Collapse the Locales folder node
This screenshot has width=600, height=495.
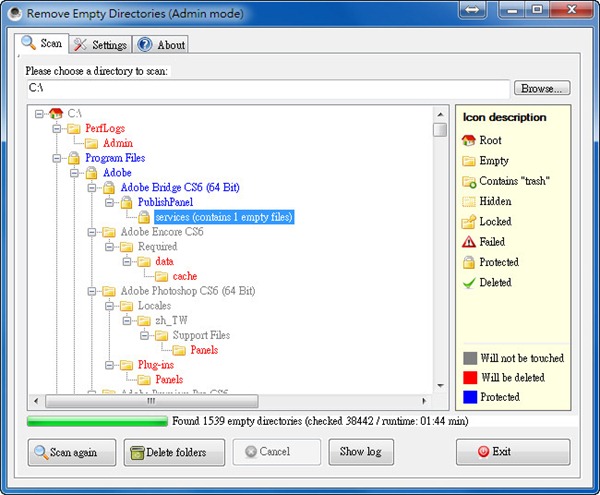[x=109, y=306]
